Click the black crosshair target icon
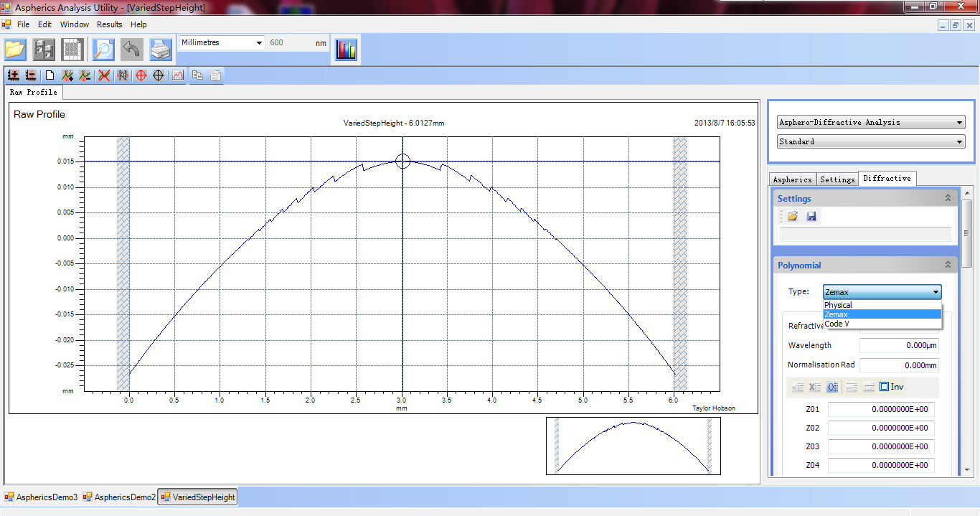 [x=159, y=75]
